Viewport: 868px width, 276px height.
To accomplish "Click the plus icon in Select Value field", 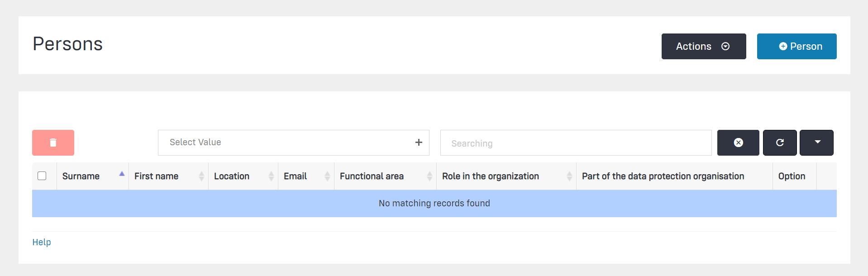I will [419, 143].
